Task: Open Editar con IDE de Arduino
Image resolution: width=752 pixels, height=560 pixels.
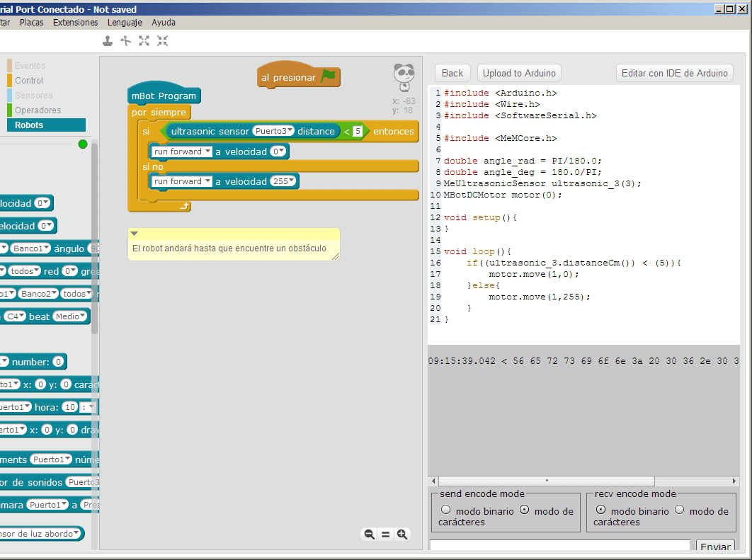Action: pyautogui.click(x=674, y=73)
